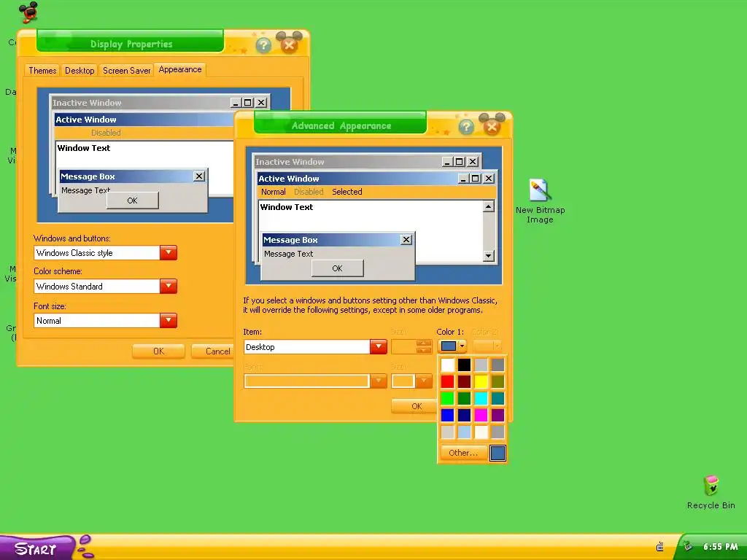This screenshot has height=560, width=747.
Task: Pick the red color swatch
Action: (447, 381)
